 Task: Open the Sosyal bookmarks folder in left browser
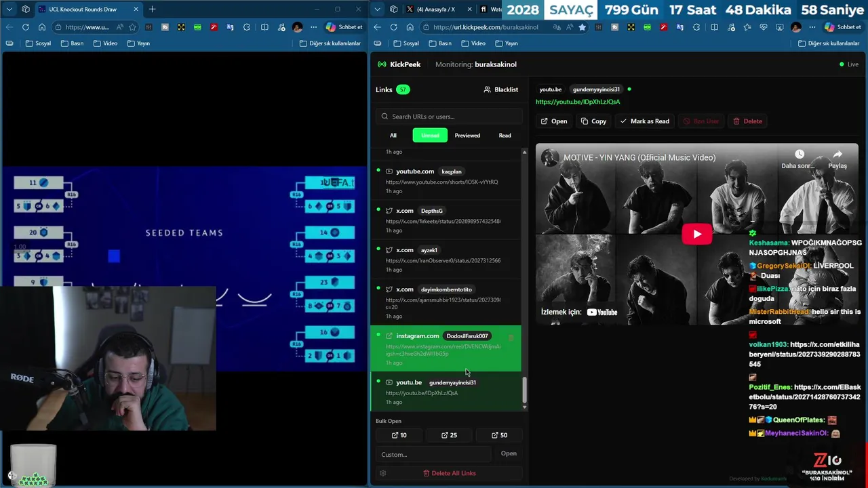pos(38,43)
